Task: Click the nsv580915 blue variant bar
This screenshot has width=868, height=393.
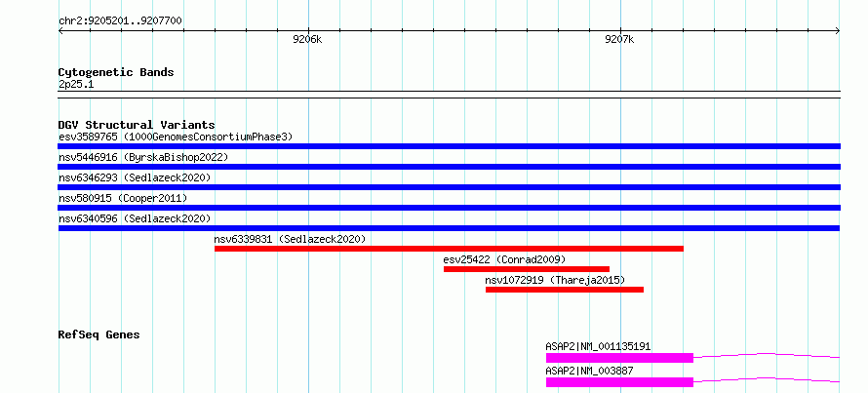Action: pyautogui.click(x=449, y=208)
